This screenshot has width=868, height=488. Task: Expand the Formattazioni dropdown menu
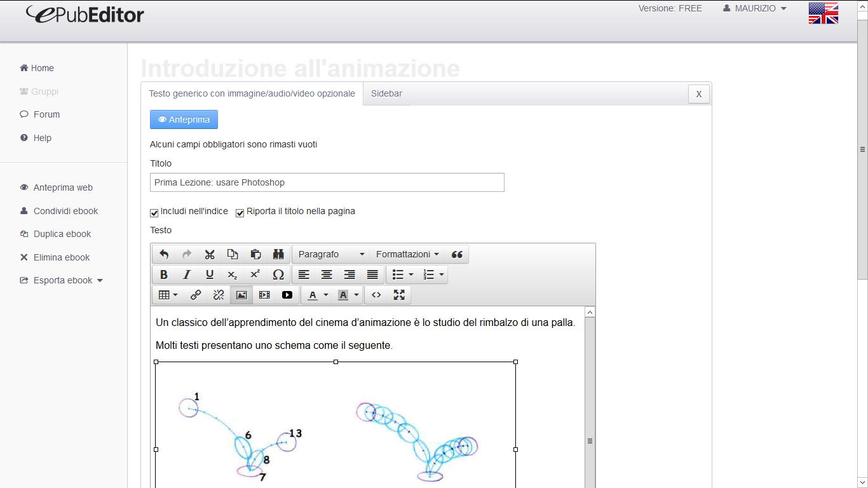pos(407,255)
